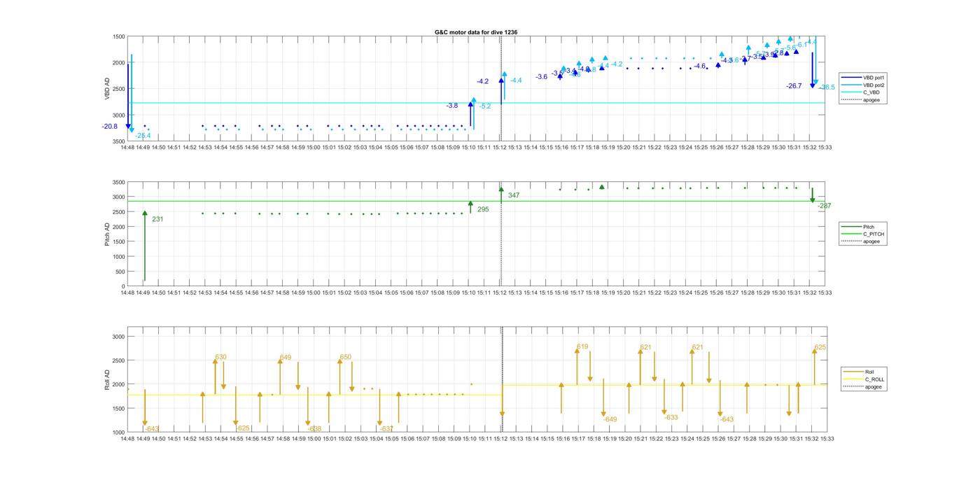980x485 pixels.
Task: Click the '-36.5' VBD data label
Action: click(x=827, y=87)
